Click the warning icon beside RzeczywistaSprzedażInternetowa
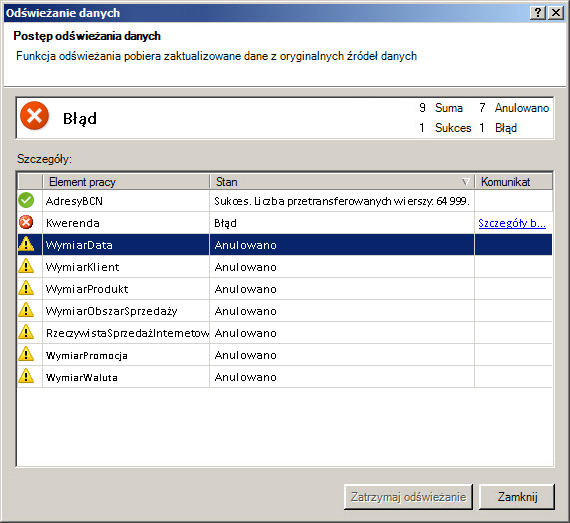 click(26, 332)
